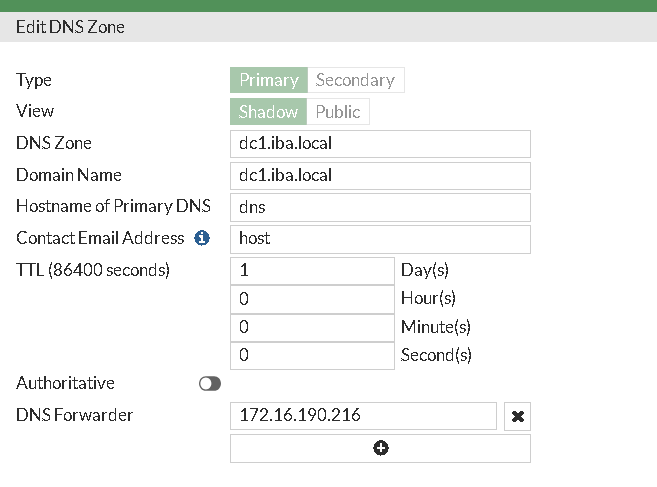The width and height of the screenshot is (657, 487).
Task: Toggle the Authoritative switch
Action: (x=210, y=383)
